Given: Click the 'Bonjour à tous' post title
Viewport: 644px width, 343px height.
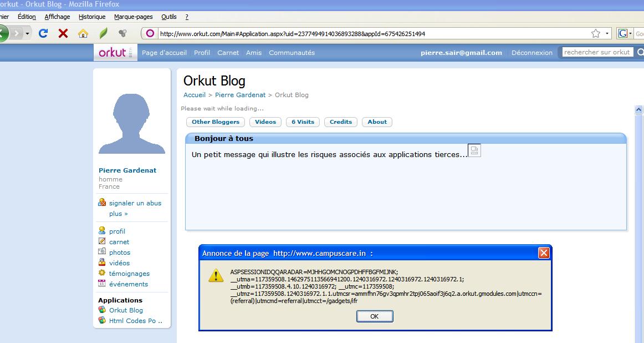Looking at the screenshot, I should (224, 139).
